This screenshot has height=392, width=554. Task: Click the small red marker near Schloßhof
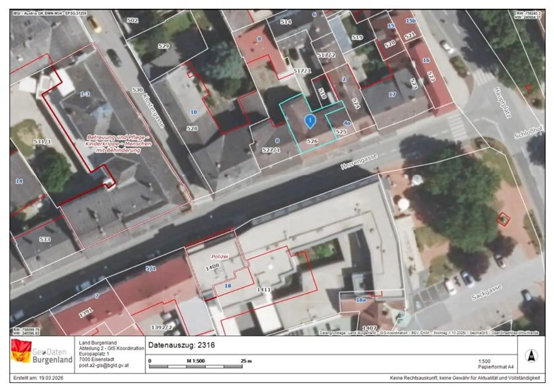528,87
